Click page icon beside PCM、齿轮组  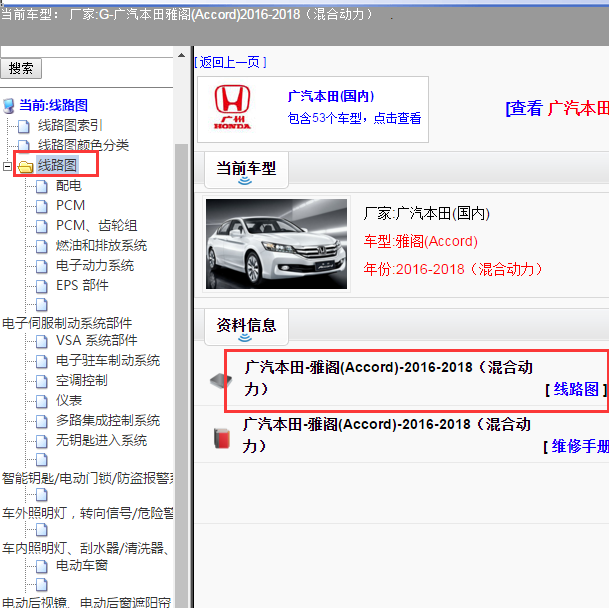42,226
